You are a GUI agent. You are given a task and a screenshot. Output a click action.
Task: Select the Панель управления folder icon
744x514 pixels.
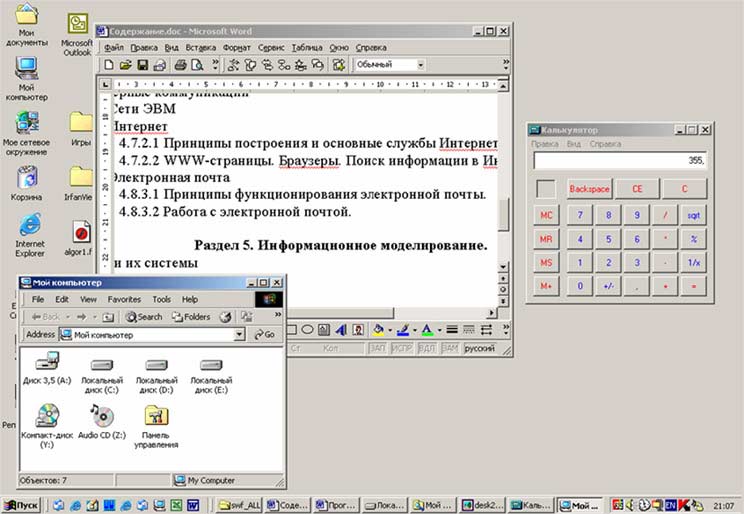[x=156, y=426]
